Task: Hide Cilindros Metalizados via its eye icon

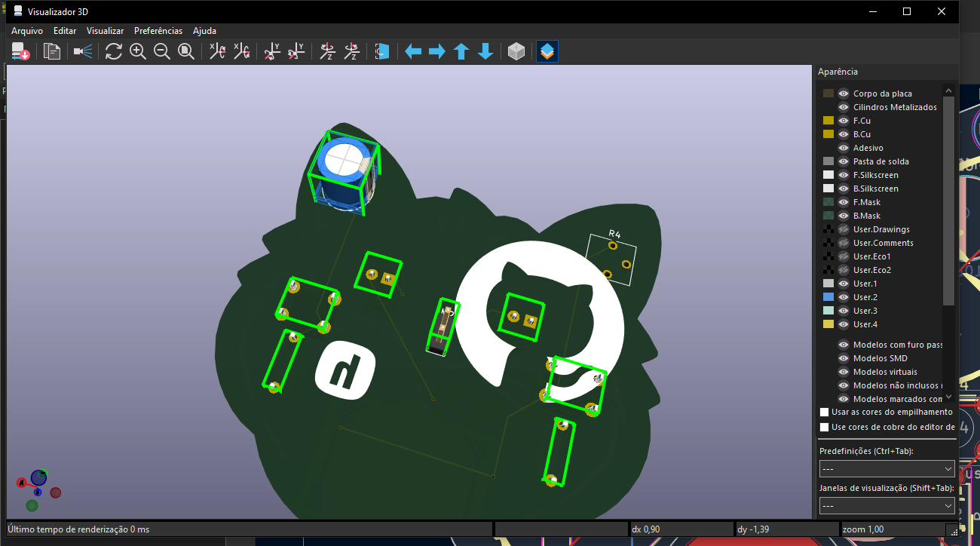Action: coord(844,107)
